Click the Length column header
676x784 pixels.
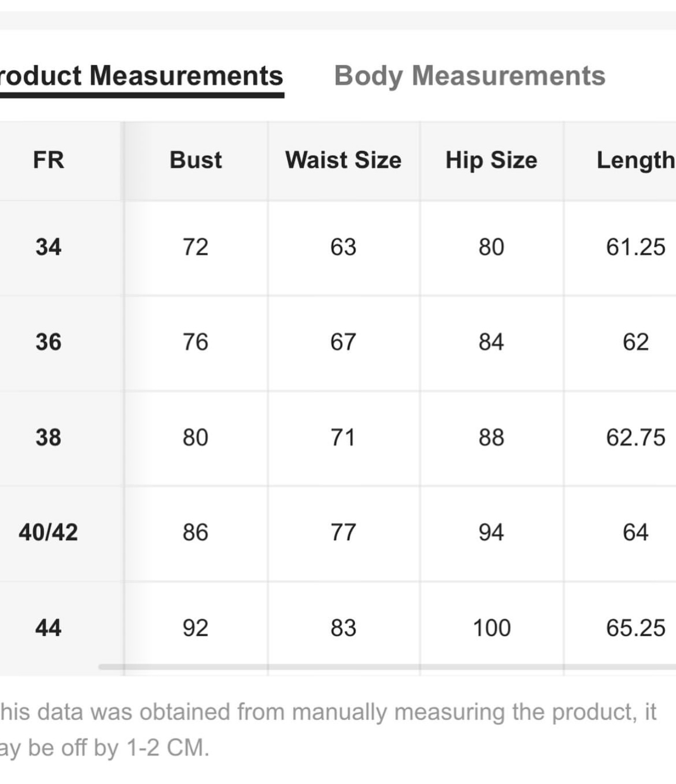point(636,160)
